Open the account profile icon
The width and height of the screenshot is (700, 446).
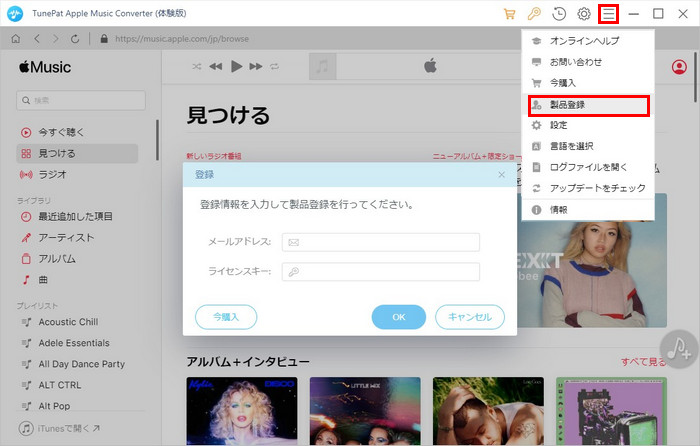pos(679,67)
